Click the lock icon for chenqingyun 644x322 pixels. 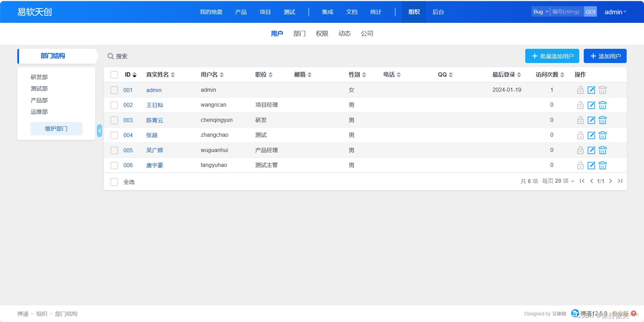(580, 120)
